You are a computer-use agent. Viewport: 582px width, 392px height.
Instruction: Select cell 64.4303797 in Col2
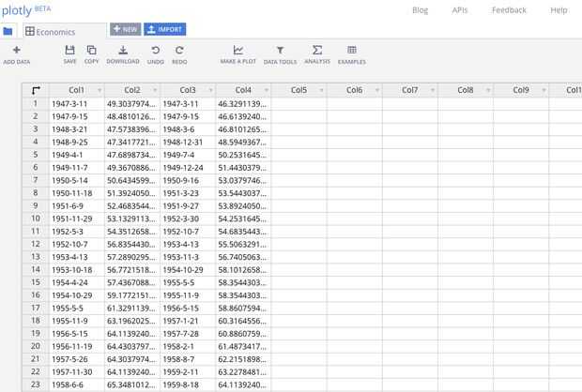[132, 346]
